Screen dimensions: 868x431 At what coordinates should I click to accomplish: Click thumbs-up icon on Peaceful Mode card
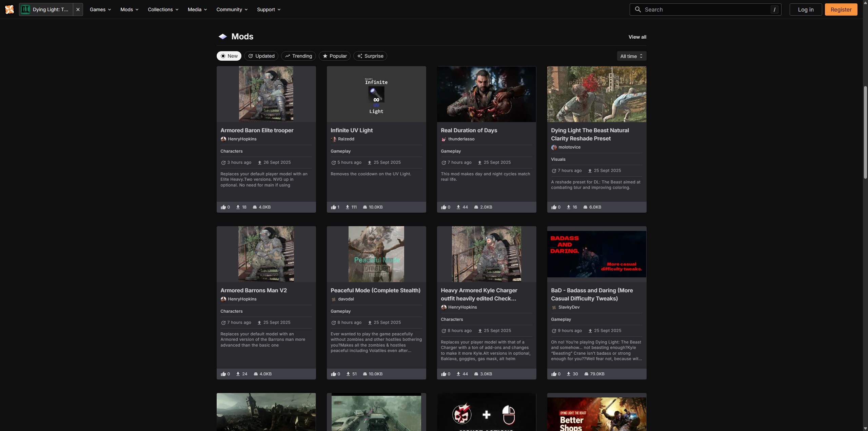pos(334,374)
